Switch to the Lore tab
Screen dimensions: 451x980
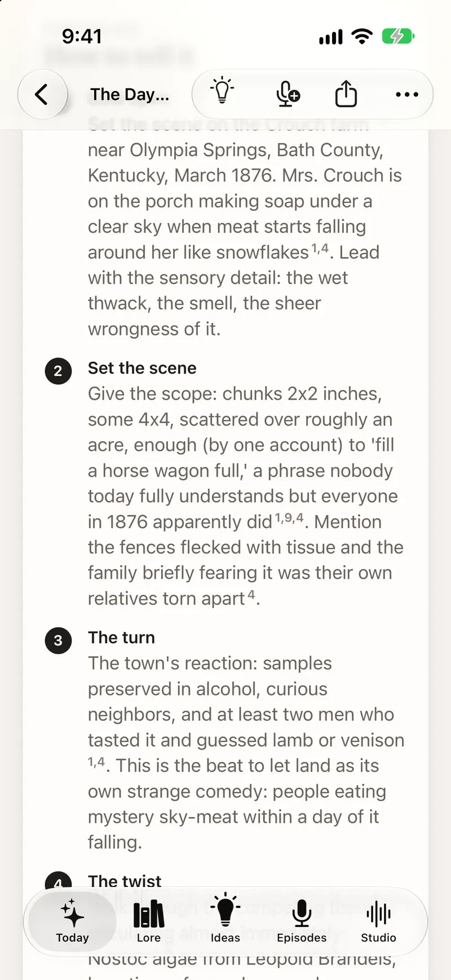[x=149, y=921]
